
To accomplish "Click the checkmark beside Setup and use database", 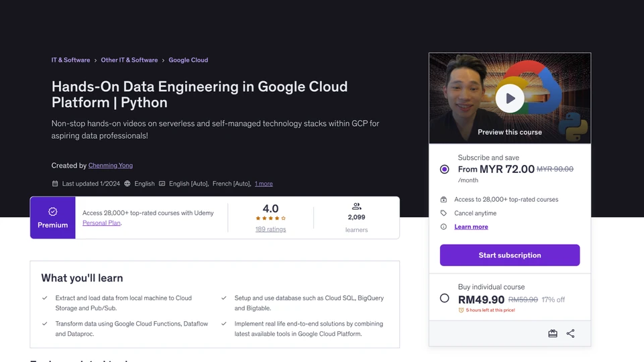I will click(x=224, y=298).
